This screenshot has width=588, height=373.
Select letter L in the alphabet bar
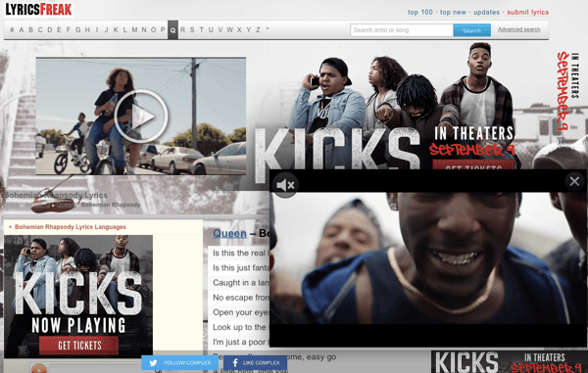coord(124,29)
